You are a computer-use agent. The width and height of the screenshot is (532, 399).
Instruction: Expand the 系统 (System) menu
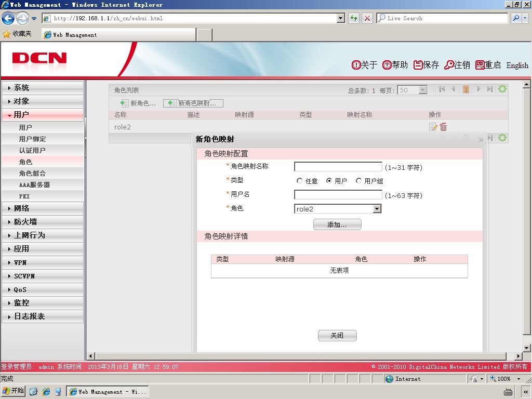pyautogui.click(x=43, y=87)
